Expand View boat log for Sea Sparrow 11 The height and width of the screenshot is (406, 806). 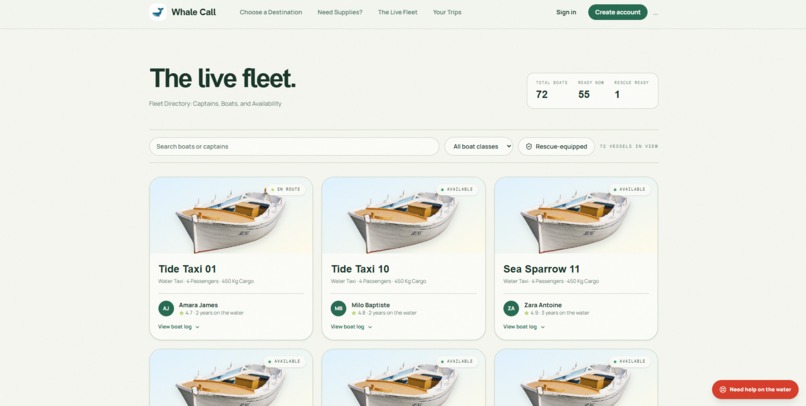(x=524, y=327)
